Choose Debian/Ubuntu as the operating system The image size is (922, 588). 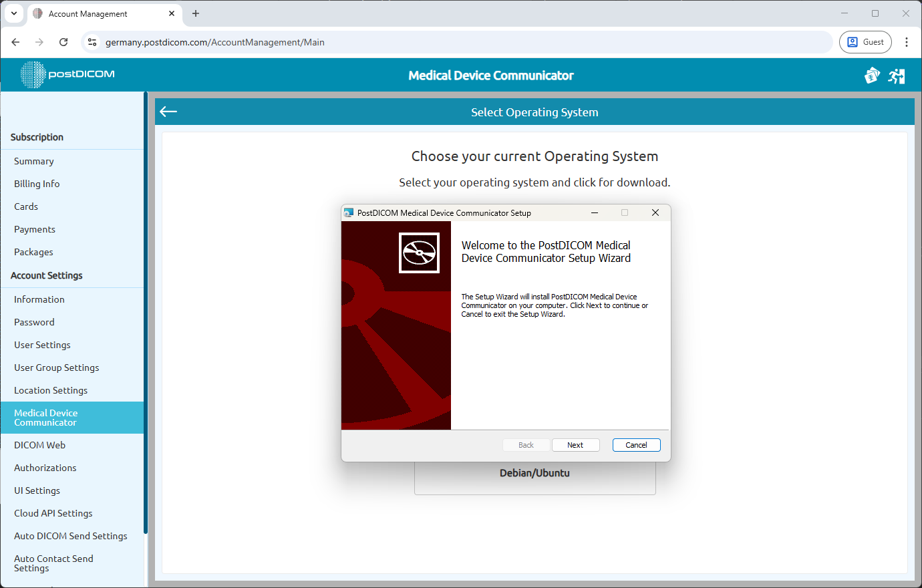coord(534,472)
